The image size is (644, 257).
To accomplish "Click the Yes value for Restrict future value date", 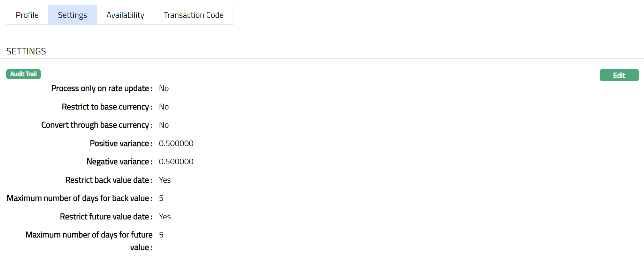I will (x=165, y=217).
